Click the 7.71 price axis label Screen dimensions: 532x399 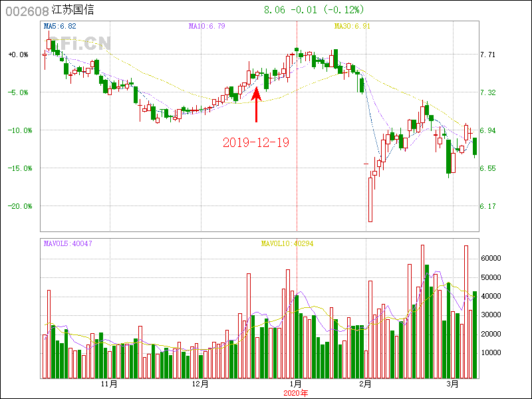[x=488, y=55]
